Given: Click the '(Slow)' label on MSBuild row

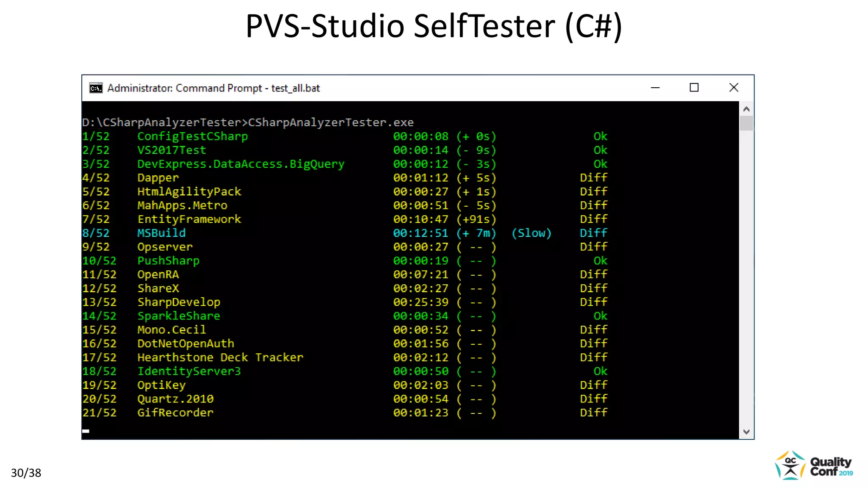Looking at the screenshot, I should (x=531, y=233).
